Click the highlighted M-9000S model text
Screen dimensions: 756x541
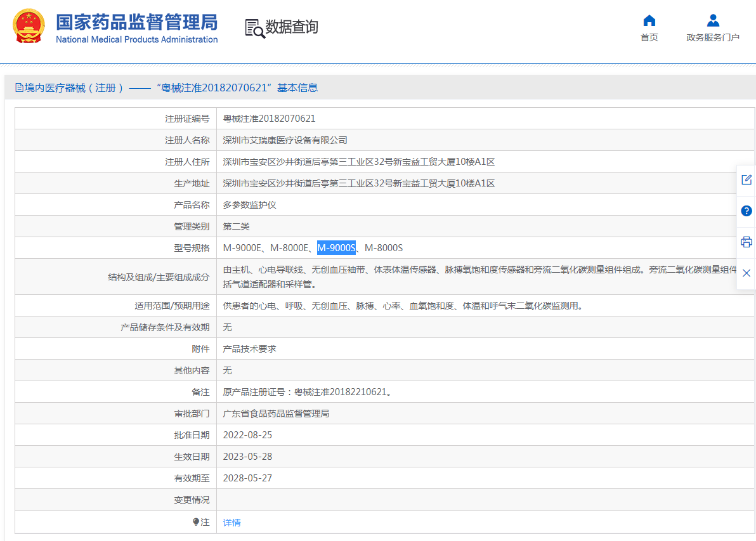(336, 248)
